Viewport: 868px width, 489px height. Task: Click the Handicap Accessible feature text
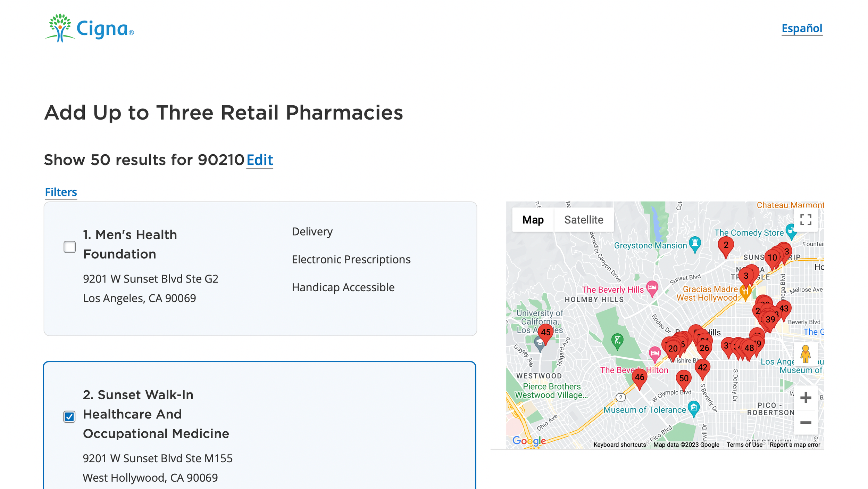[343, 287]
